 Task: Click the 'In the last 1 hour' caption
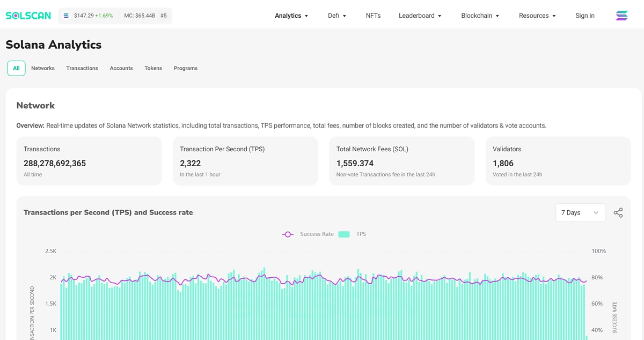[200, 175]
